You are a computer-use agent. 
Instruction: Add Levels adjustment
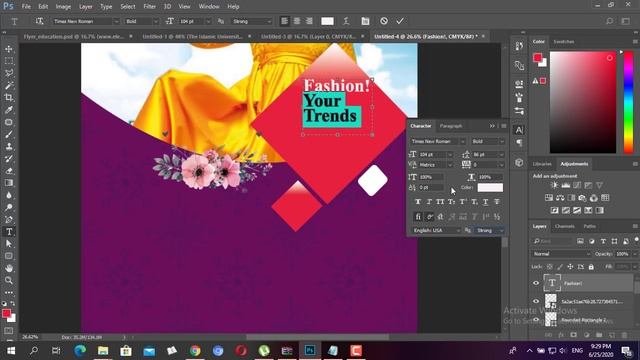(565, 185)
